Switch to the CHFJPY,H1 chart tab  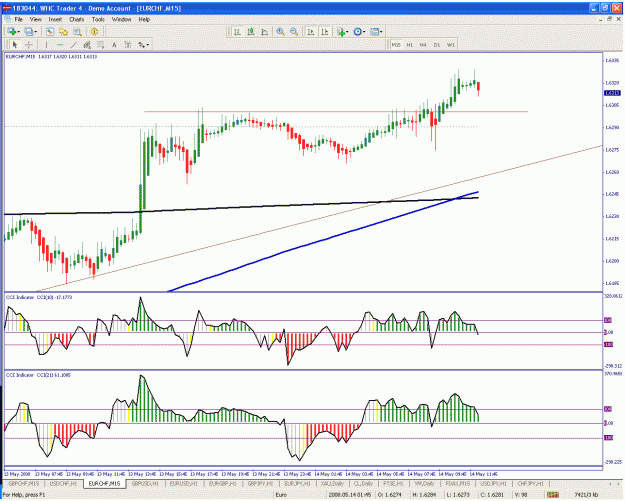point(530,483)
